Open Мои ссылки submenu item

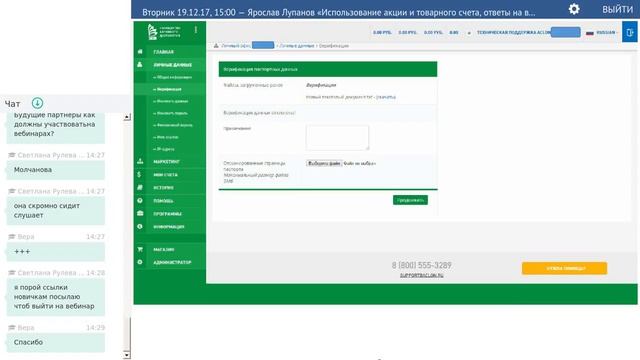click(x=166, y=137)
